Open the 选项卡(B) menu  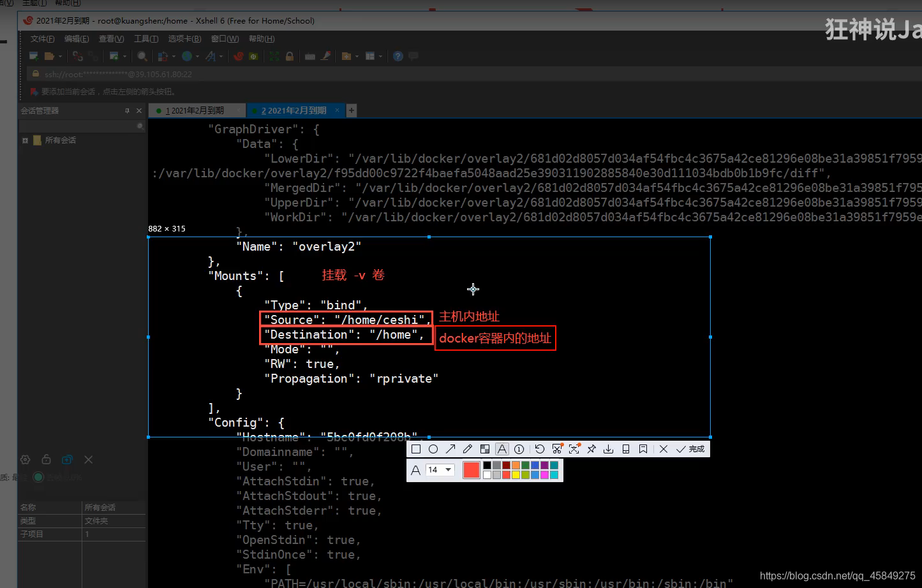[184, 39]
